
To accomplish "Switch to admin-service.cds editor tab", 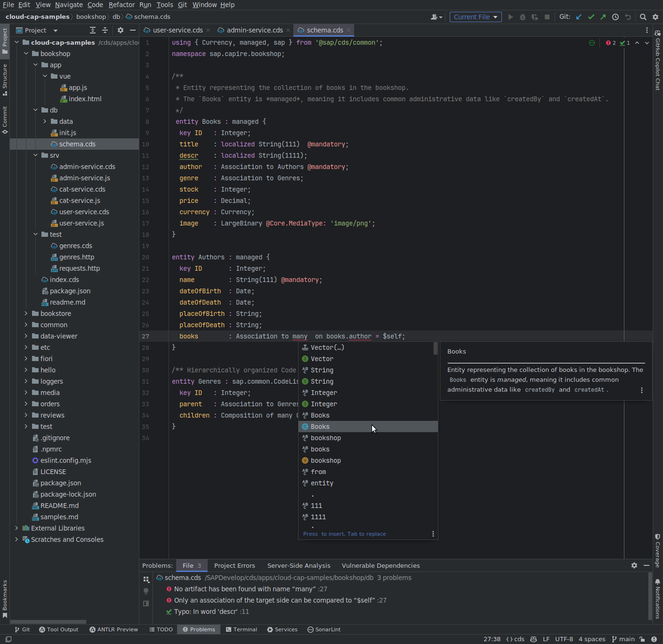I will (255, 30).
